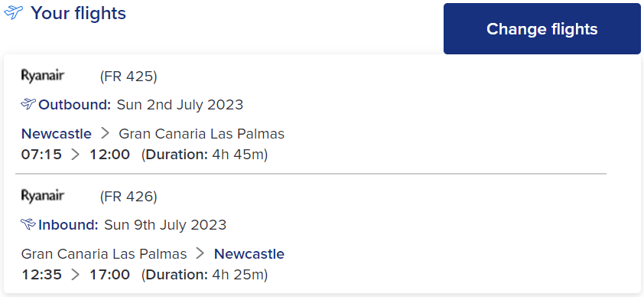Click the chevron between Newcastle and Gran Canaria
Viewport: 644px width, 297px height.
(x=105, y=133)
